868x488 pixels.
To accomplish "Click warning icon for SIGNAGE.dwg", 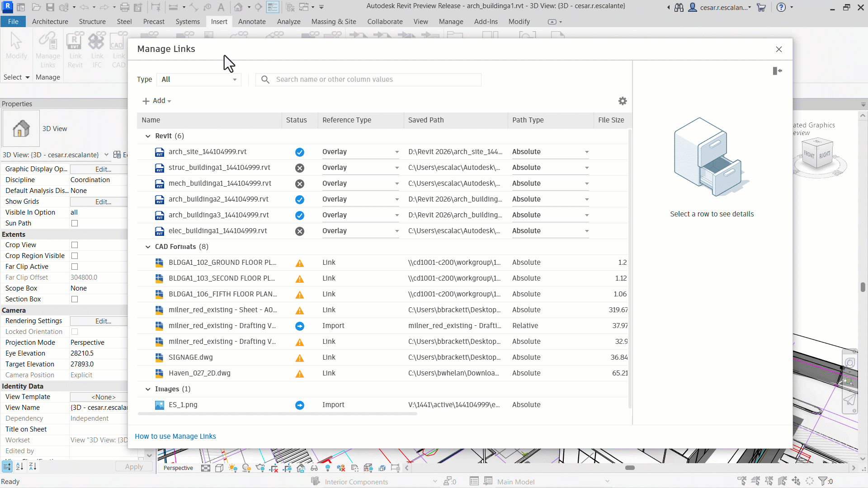I will click(x=300, y=358).
